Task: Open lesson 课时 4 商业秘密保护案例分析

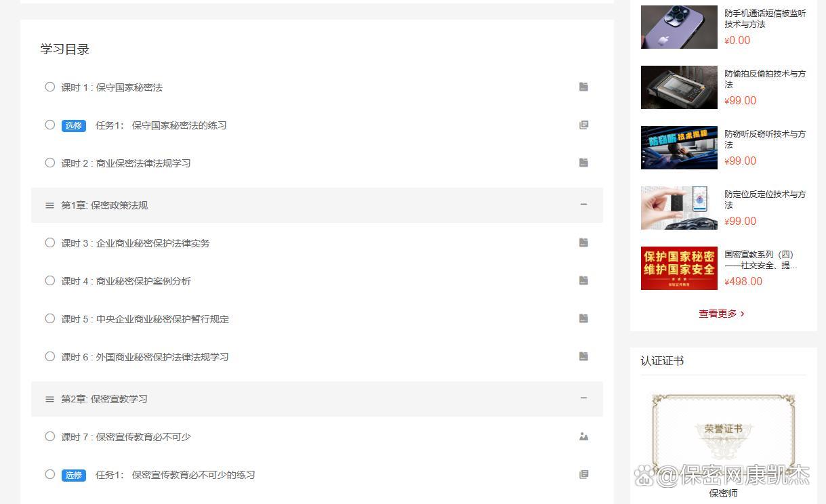Action: tap(126, 281)
